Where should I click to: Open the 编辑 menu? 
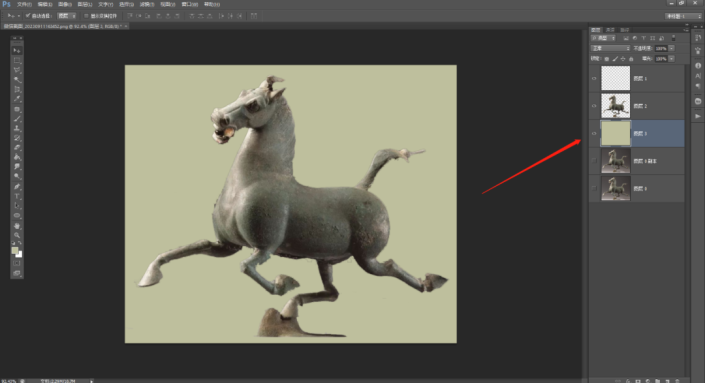[45, 4]
